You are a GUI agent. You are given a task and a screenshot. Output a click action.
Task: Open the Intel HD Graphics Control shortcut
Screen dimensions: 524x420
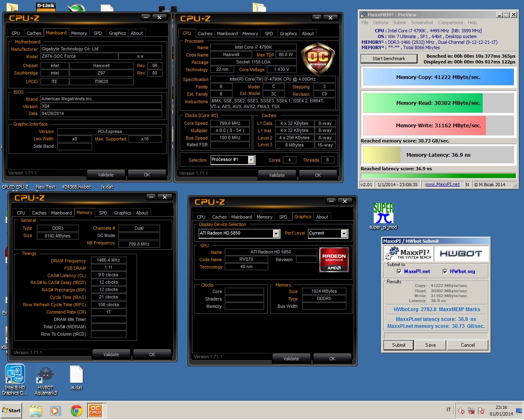(15, 380)
